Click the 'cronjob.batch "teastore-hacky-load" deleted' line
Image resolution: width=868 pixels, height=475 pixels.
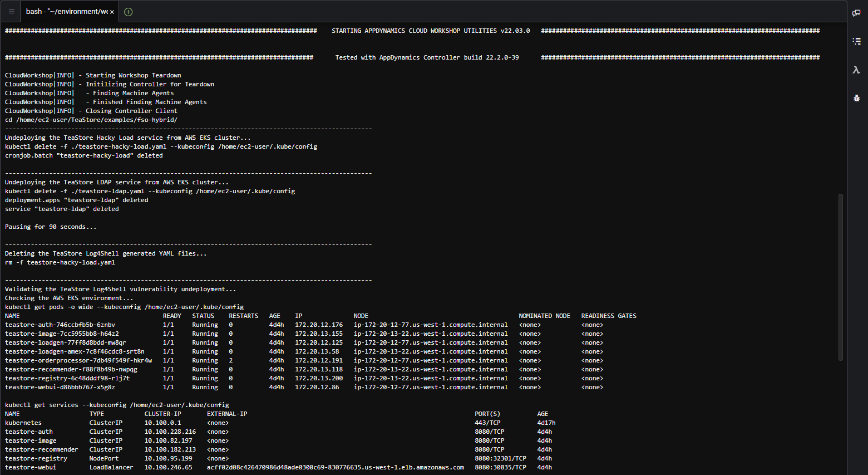tap(84, 155)
